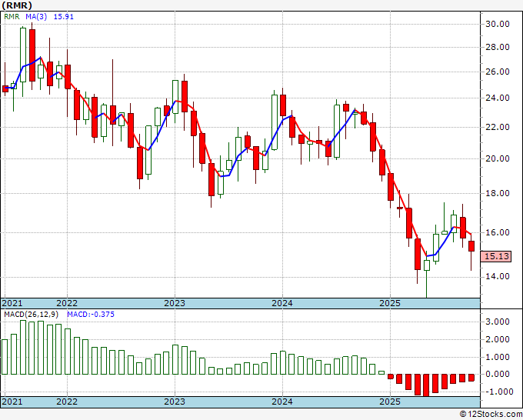Viewport: 523px width, 420px height.
Task: Click the MACD(26,12,9) indicator label
Action: (x=31, y=315)
